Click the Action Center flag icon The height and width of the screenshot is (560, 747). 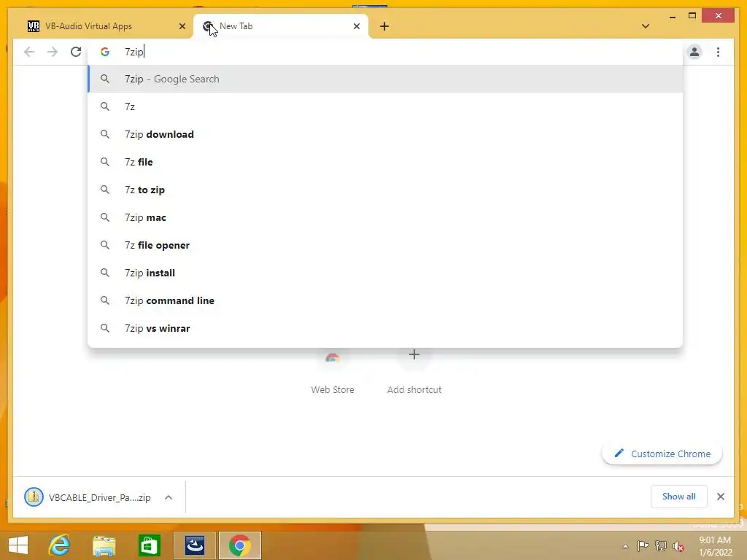click(x=643, y=545)
